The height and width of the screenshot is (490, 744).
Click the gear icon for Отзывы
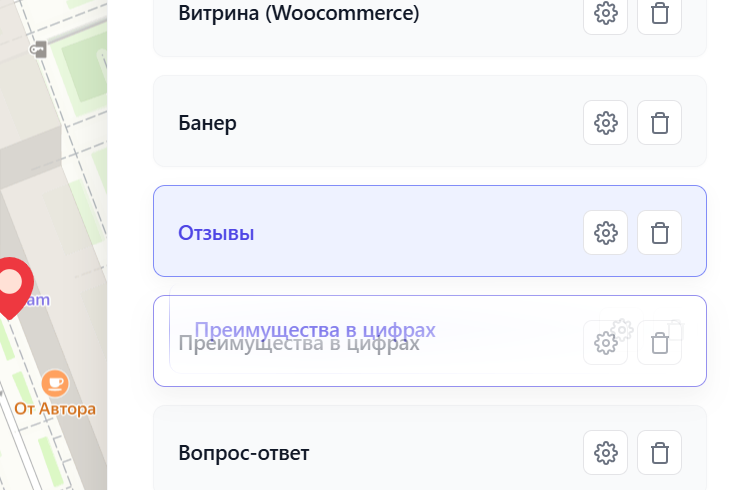[605, 233]
